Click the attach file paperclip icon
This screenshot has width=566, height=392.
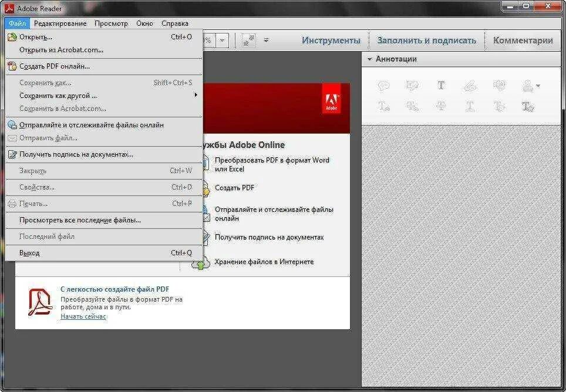coord(470,86)
